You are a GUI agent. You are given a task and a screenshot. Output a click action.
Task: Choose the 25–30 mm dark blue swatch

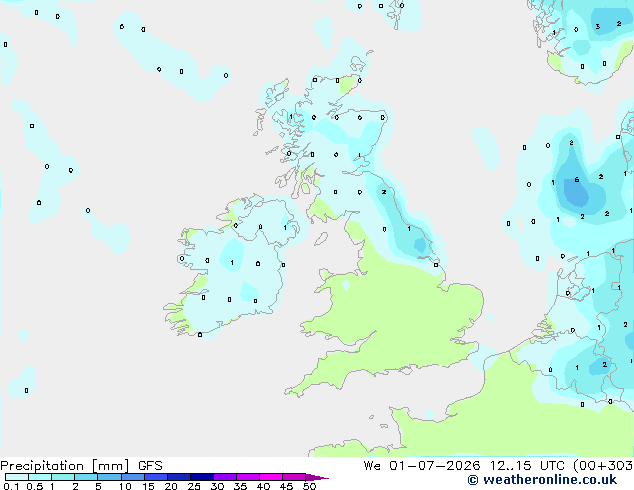tap(202, 477)
